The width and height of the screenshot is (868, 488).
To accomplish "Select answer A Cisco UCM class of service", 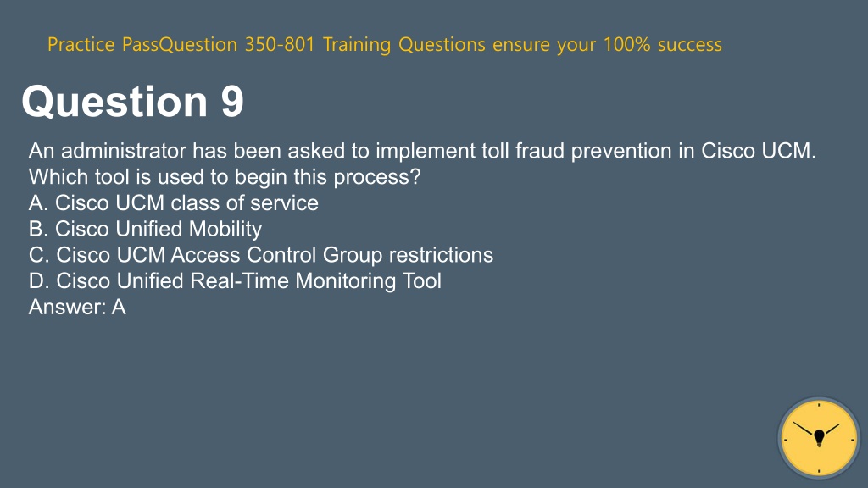I will tap(173, 203).
